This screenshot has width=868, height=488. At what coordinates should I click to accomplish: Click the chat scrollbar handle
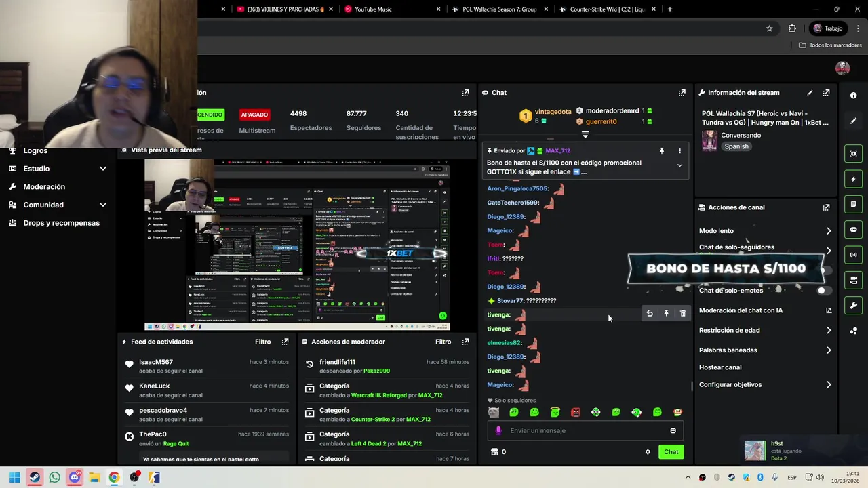click(692, 386)
